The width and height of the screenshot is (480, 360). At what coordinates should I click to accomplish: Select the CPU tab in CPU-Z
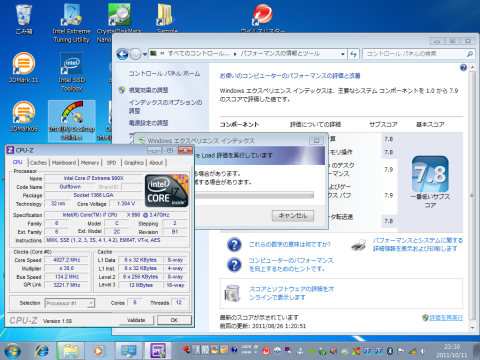(18, 162)
